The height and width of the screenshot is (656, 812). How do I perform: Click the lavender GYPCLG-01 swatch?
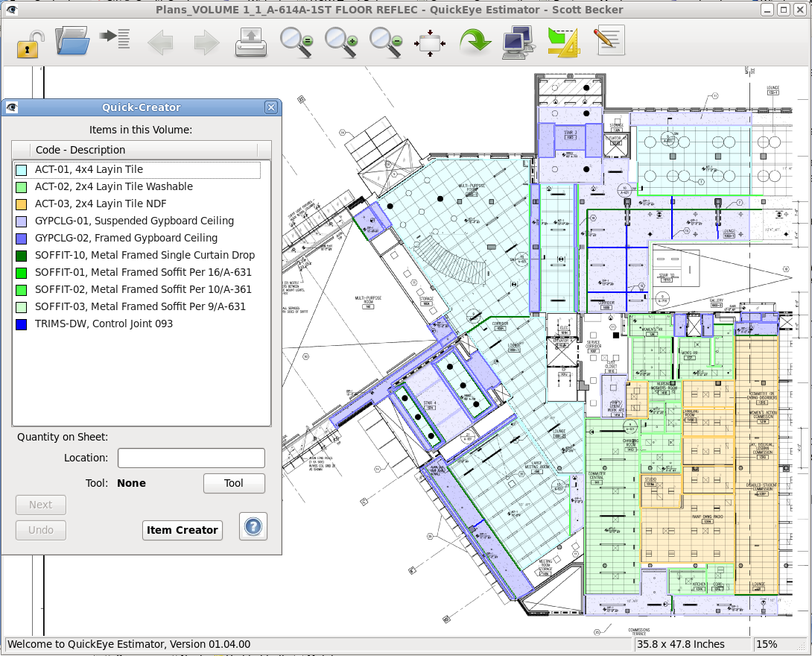point(22,221)
